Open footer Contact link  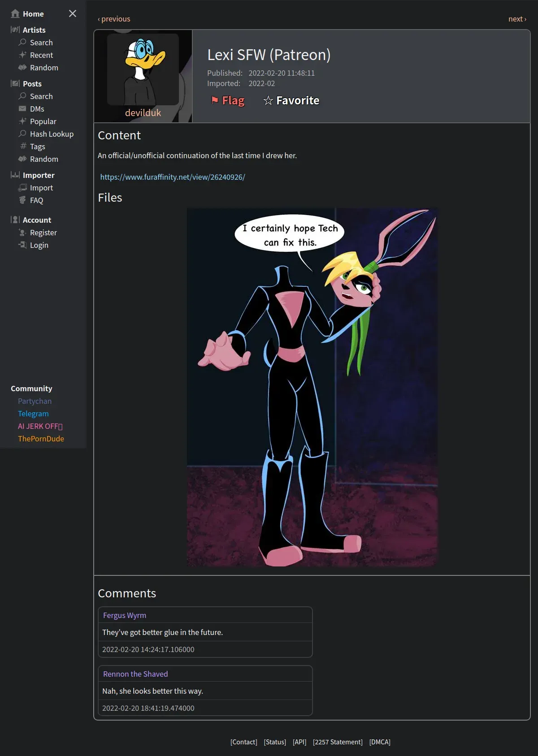click(x=244, y=742)
